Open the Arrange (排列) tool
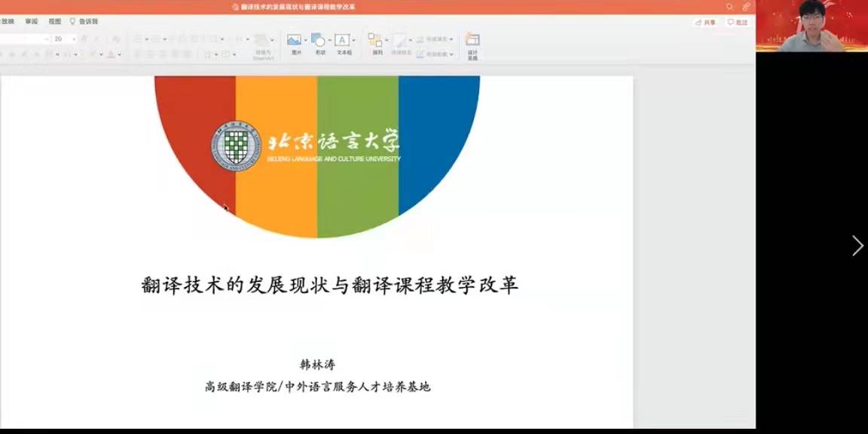 pos(374,41)
